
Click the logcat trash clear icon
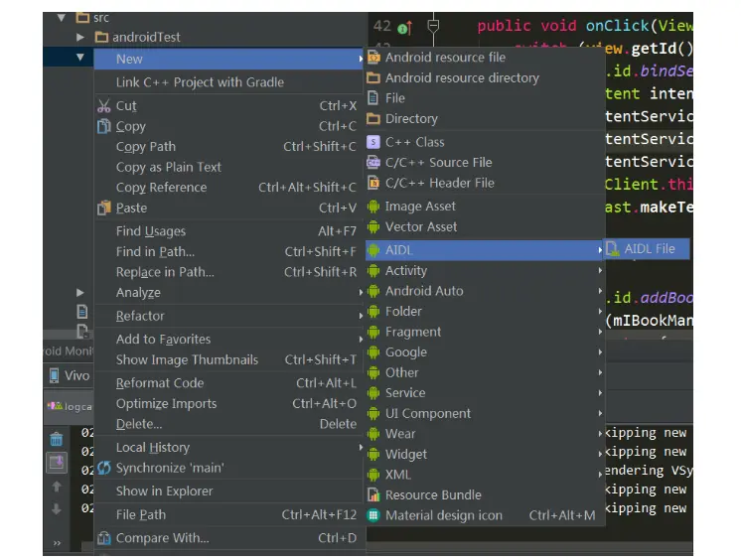click(57, 439)
